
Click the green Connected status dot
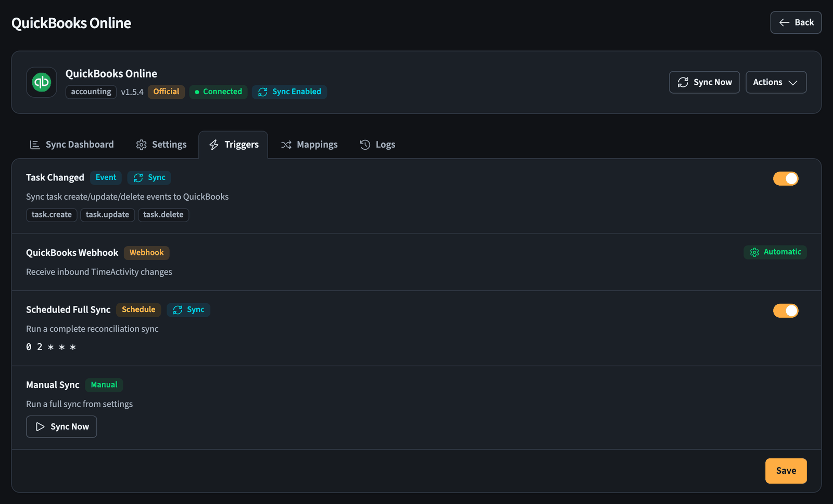(197, 92)
